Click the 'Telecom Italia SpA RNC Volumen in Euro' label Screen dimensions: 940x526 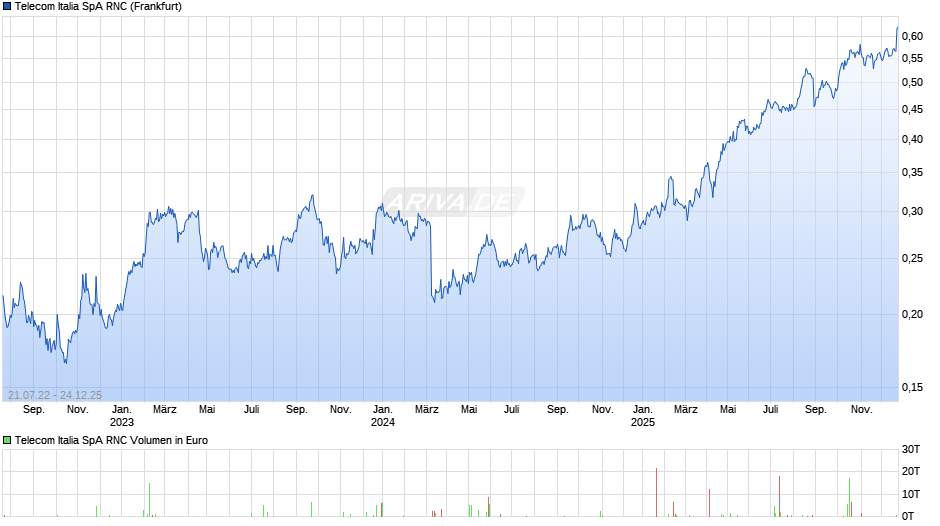(x=112, y=440)
